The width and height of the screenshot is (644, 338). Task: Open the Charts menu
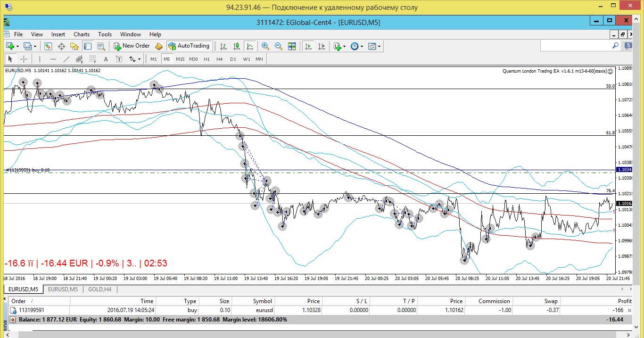82,34
